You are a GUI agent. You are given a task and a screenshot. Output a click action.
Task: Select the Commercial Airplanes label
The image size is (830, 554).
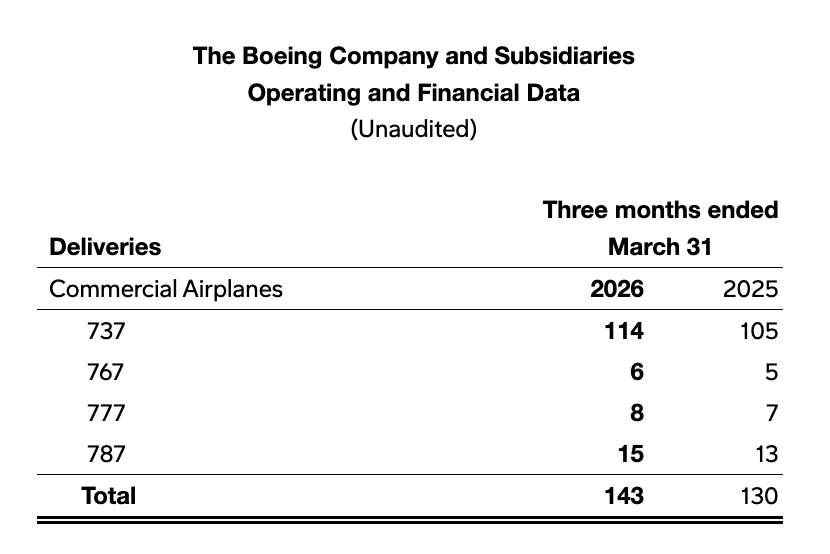[166, 289]
